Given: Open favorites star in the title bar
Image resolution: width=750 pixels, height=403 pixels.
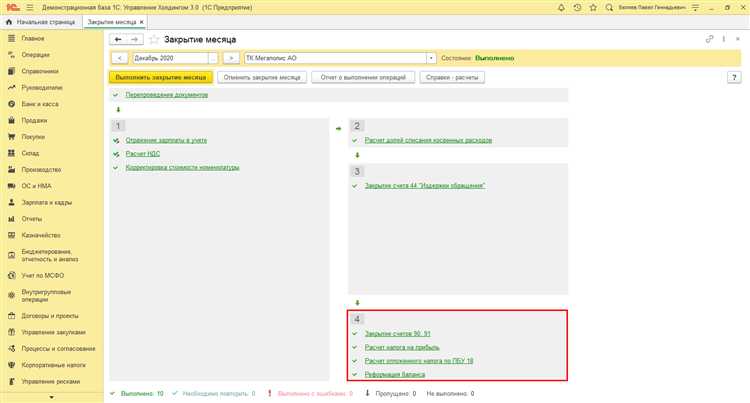Looking at the screenshot, I should point(593,8).
